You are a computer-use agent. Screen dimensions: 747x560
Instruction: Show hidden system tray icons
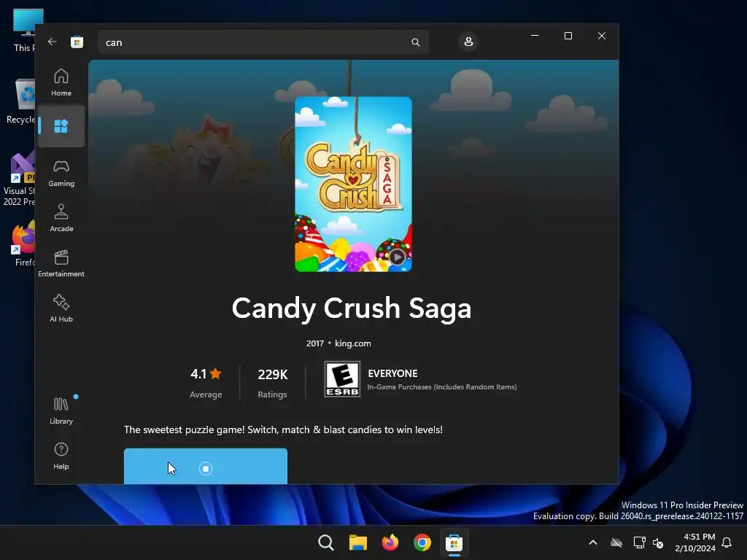point(593,542)
